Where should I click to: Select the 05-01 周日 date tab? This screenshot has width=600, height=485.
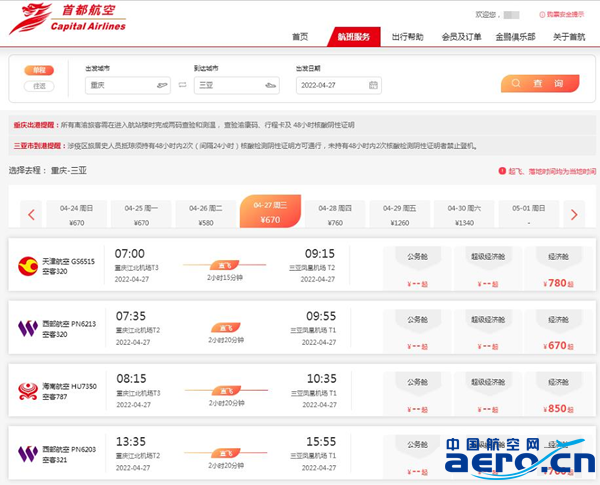pyautogui.click(x=529, y=215)
